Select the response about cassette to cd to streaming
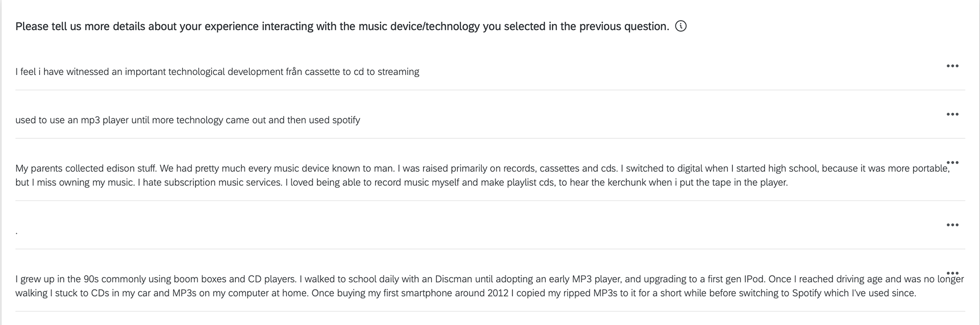The image size is (980, 325). click(217, 72)
